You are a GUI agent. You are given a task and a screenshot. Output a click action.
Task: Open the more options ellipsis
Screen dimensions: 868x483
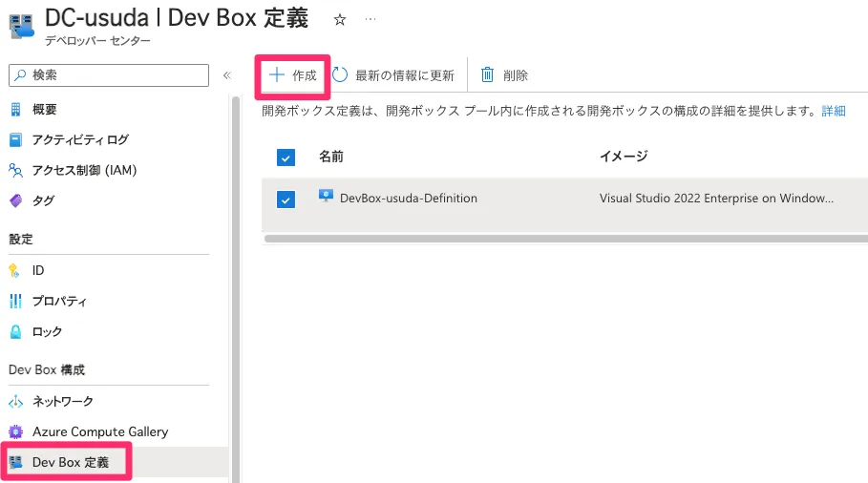[x=370, y=19]
